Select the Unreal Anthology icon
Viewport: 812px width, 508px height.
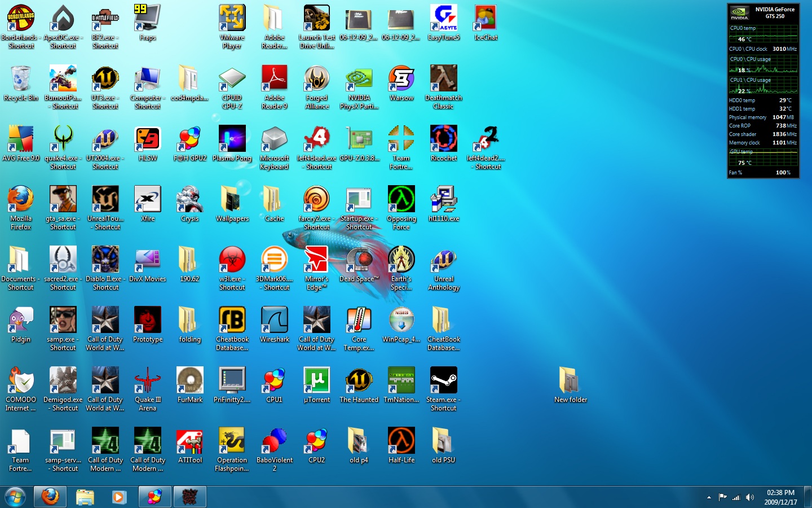click(444, 260)
